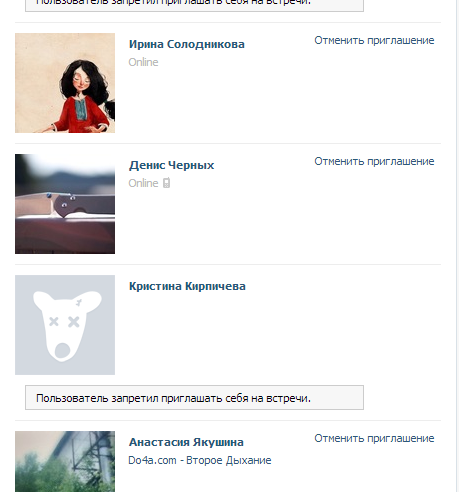The image size is (459, 492).
Task: Open Денис Черных's folding knife avatar photo
Action: (65, 204)
